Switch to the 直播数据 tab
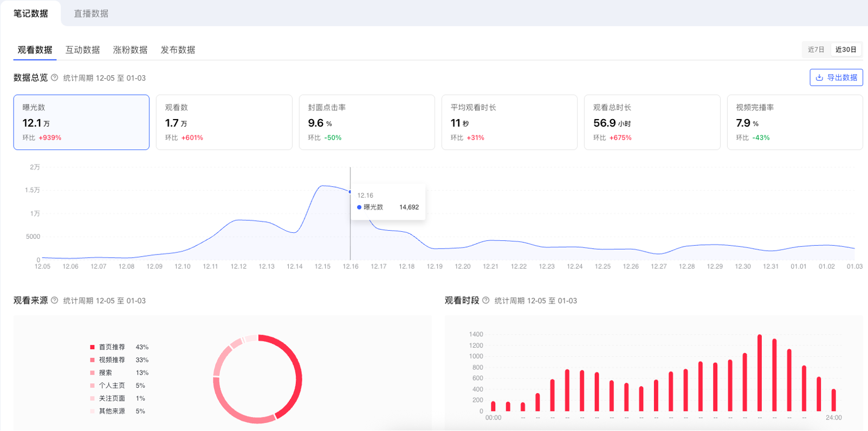This screenshot has height=431, width=868. click(x=91, y=14)
